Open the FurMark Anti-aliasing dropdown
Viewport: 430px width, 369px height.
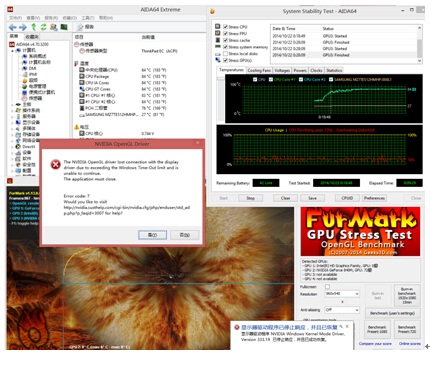click(x=342, y=310)
